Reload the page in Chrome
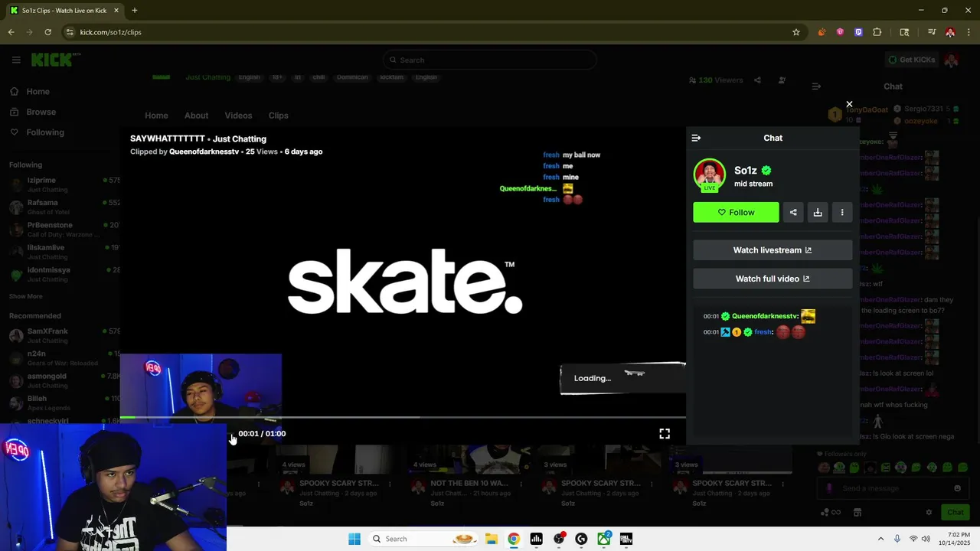This screenshot has width=980, height=551. click(47, 32)
